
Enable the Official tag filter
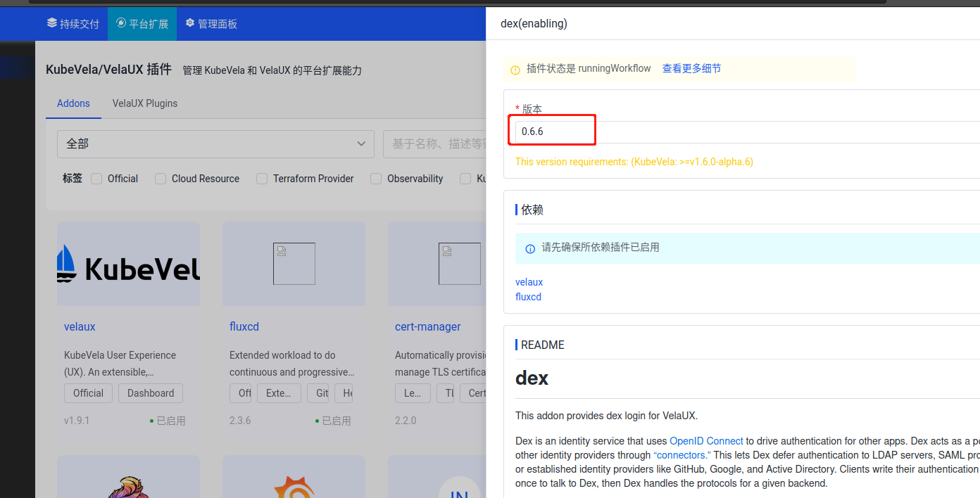pos(96,179)
